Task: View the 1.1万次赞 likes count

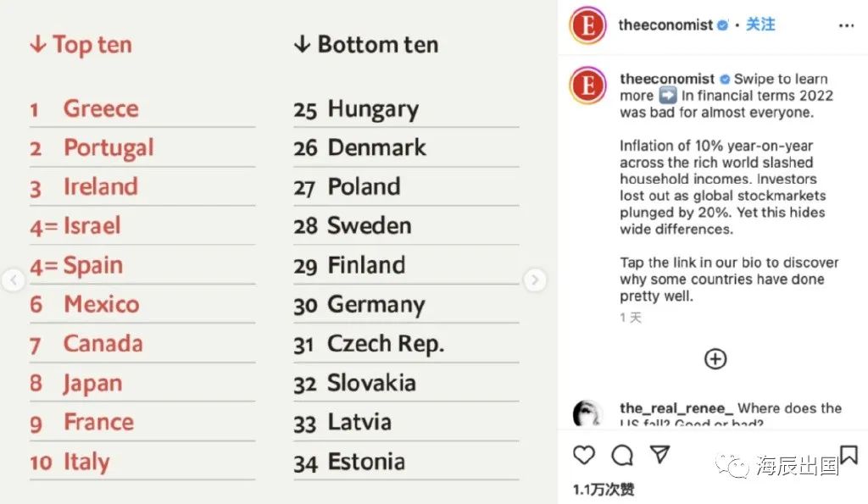Action: [x=604, y=489]
